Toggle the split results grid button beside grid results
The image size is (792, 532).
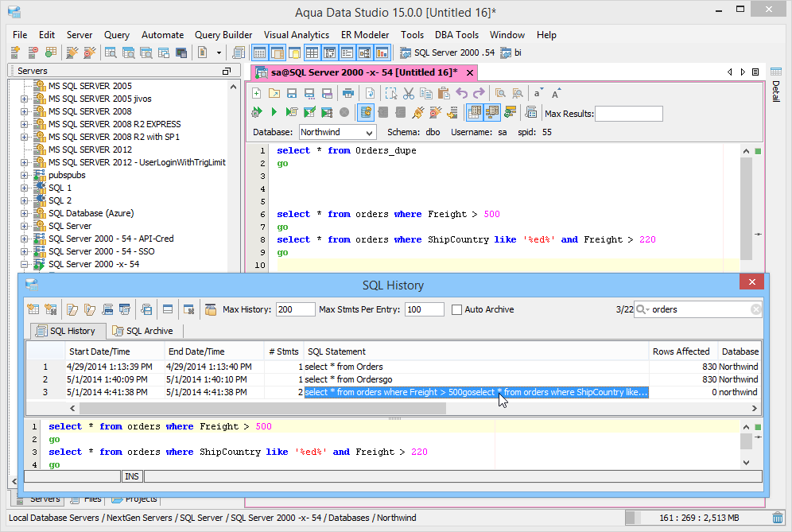point(491,112)
